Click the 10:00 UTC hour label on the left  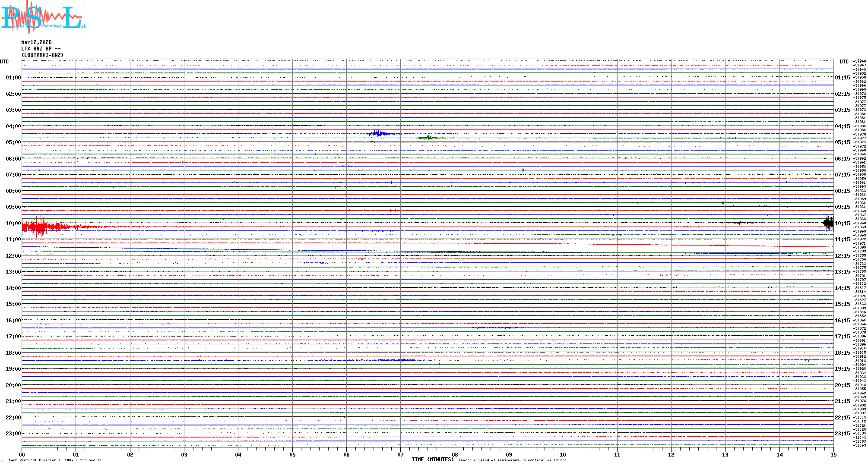[x=13, y=224]
